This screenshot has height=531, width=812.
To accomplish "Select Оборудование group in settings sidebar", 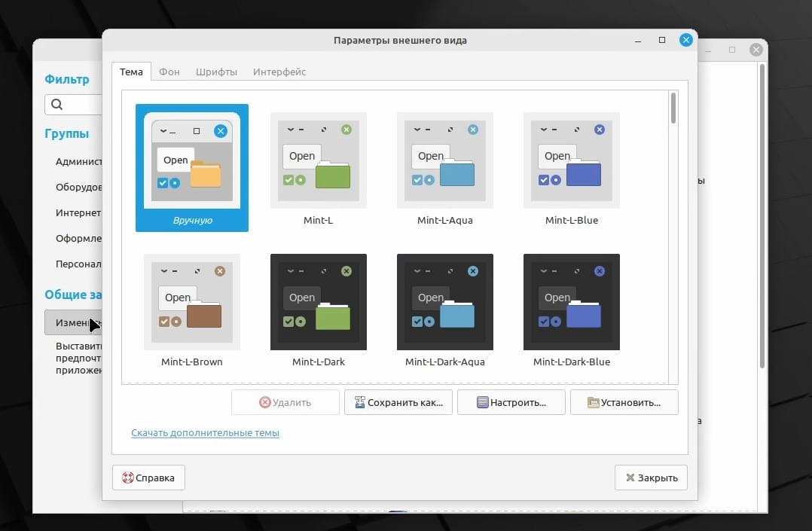I will click(78, 187).
